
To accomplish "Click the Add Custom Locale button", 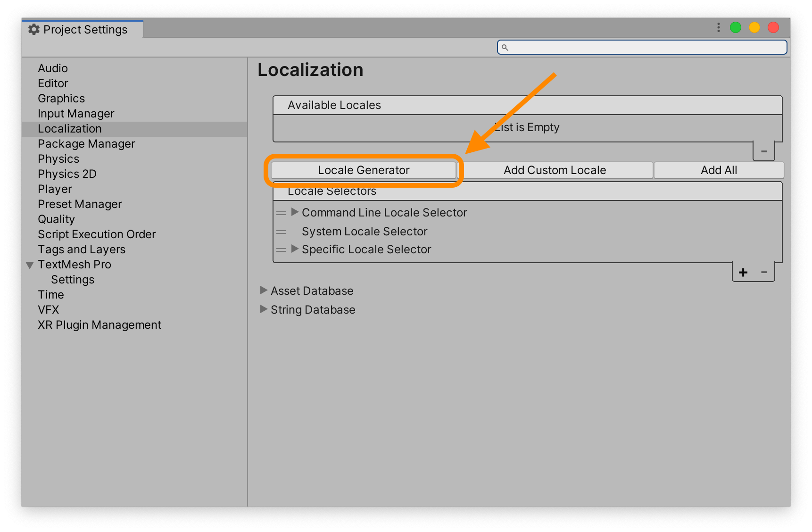I will (555, 170).
